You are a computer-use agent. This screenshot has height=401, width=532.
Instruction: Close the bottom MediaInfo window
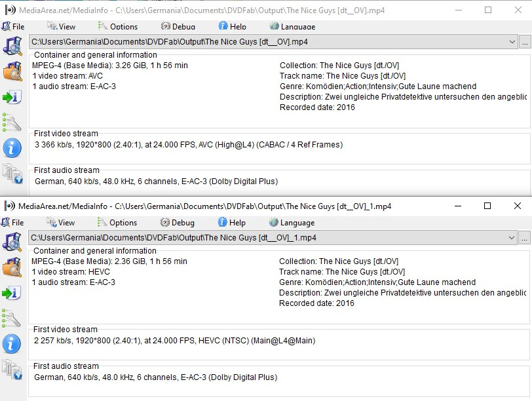click(x=518, y=206)
